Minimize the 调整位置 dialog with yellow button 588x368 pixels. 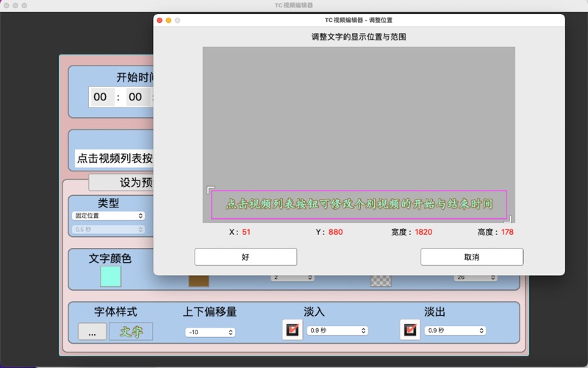tap(169, 21)
